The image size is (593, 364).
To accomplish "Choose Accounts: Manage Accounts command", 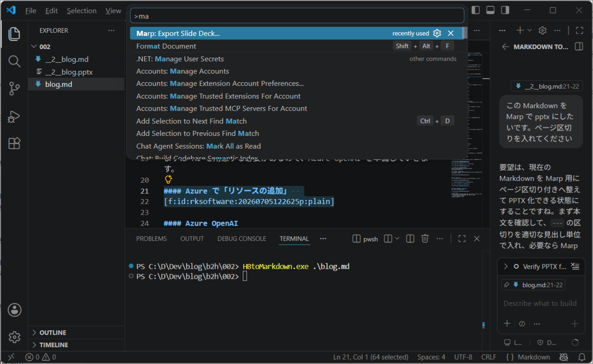I will (x=296, y=71).
